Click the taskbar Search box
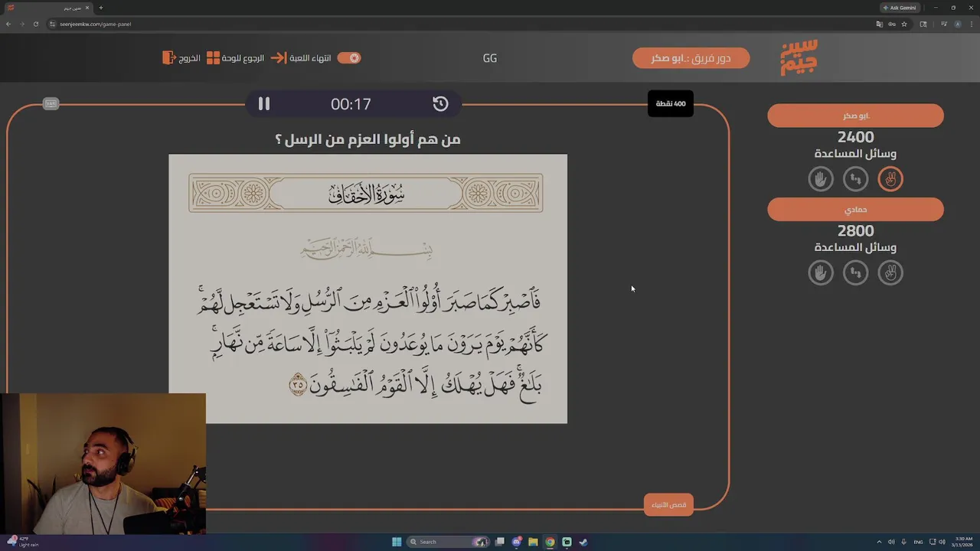Viewport: 980px width, 551px height. click(x=449, y=542)
